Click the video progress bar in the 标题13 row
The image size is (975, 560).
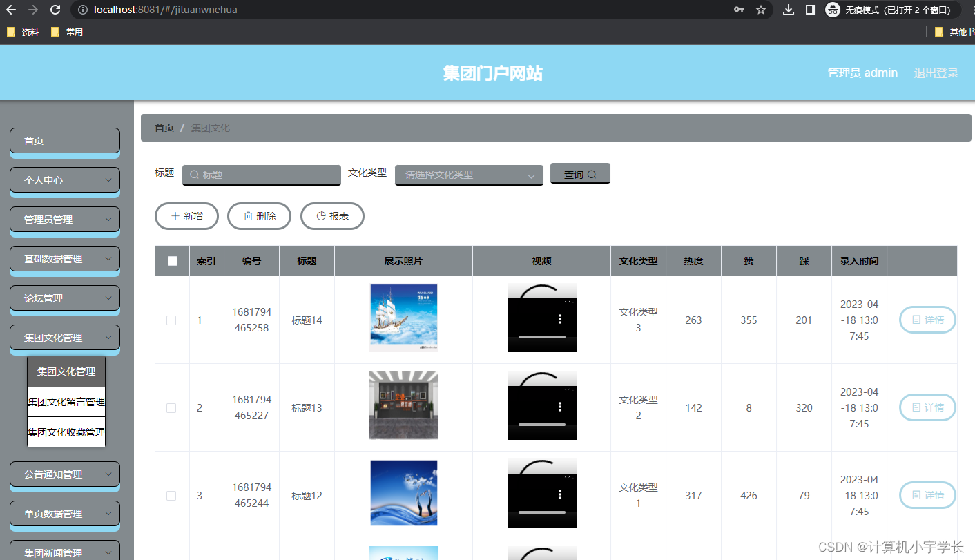pyautogui.click(x=542, y=425)
